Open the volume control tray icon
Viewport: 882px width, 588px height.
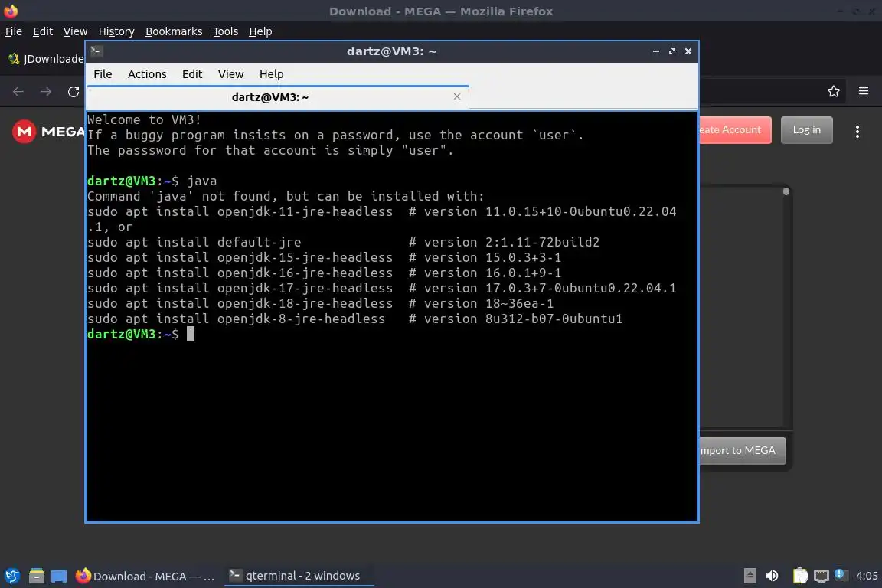(773, 576)
